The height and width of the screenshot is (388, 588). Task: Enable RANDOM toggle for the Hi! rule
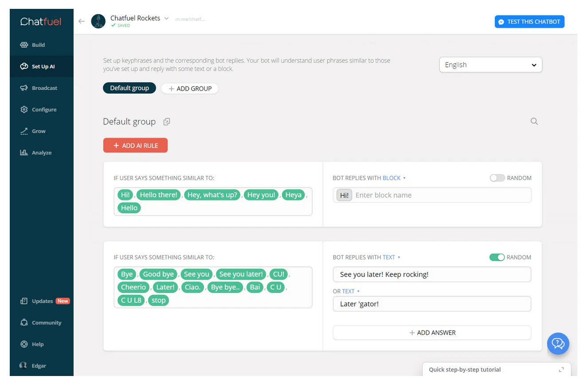pyautogui.click(x=497, y=178)
